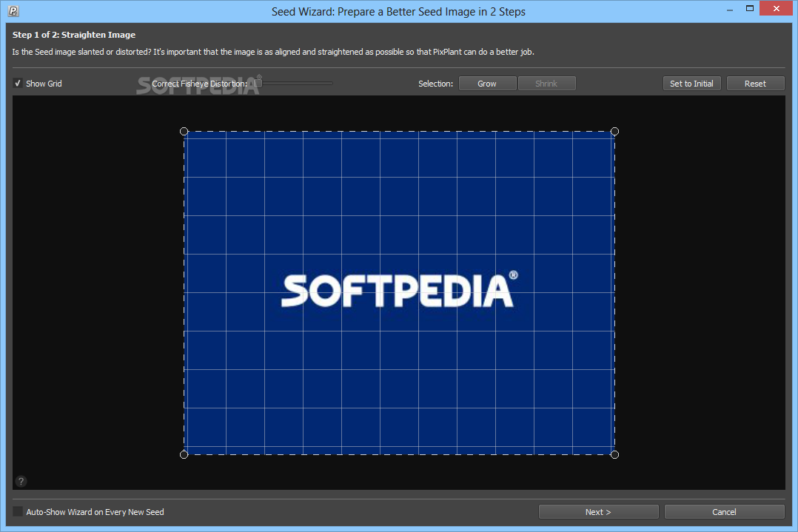Click the PixPlant app icon in title bar
This screenshot has height=532, width=798.
coord(14,10)
